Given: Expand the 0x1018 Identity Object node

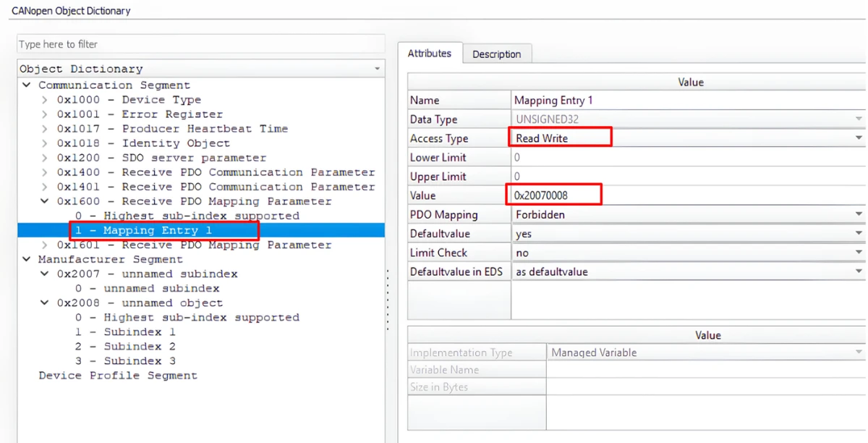Looking at the screenshot, I should click(45, 143).
